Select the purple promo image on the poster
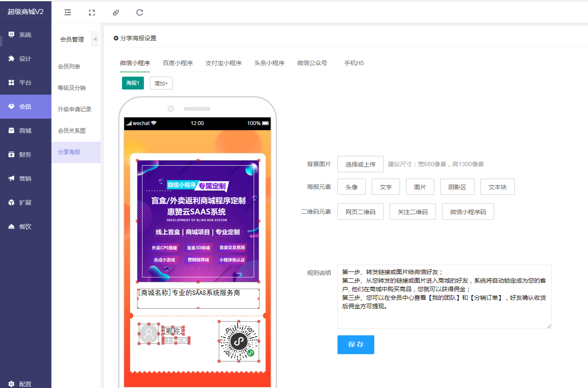 point(198,221)
